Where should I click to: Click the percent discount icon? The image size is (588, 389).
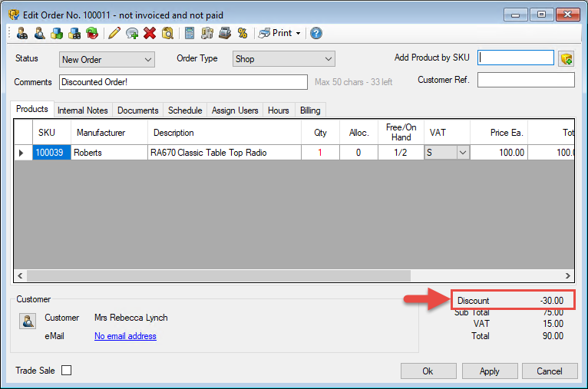pos(243,33)
